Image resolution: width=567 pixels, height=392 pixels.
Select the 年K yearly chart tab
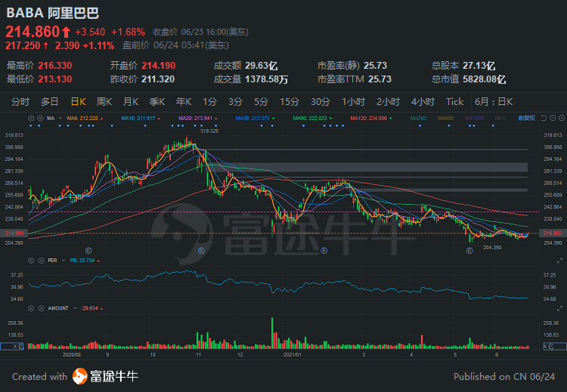coord(184,102)
